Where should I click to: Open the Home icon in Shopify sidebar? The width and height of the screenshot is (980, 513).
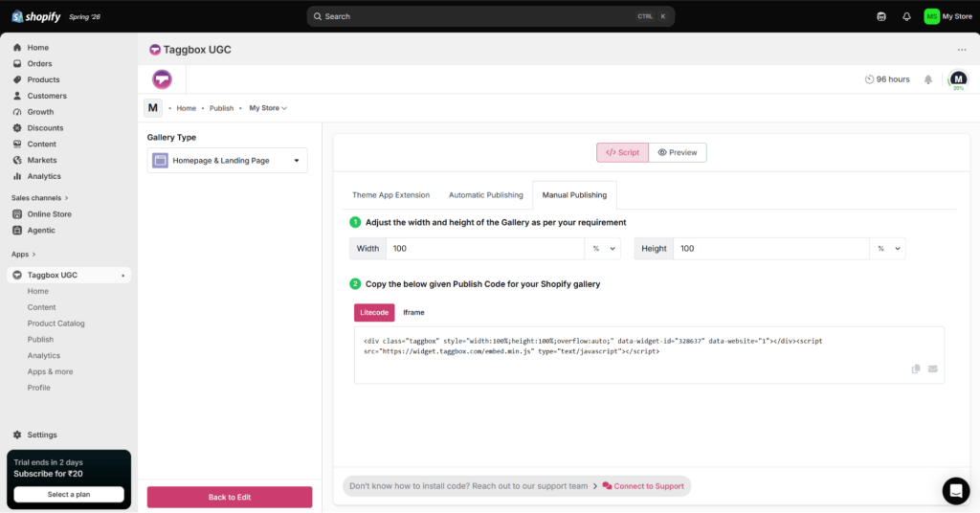pos(17,48)
